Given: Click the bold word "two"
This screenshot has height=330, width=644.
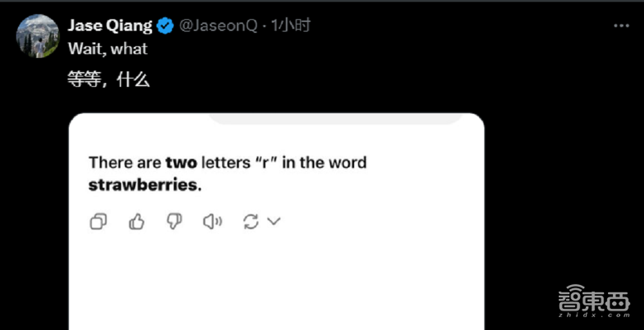Looking at the screenshot, I should (181, 163).
